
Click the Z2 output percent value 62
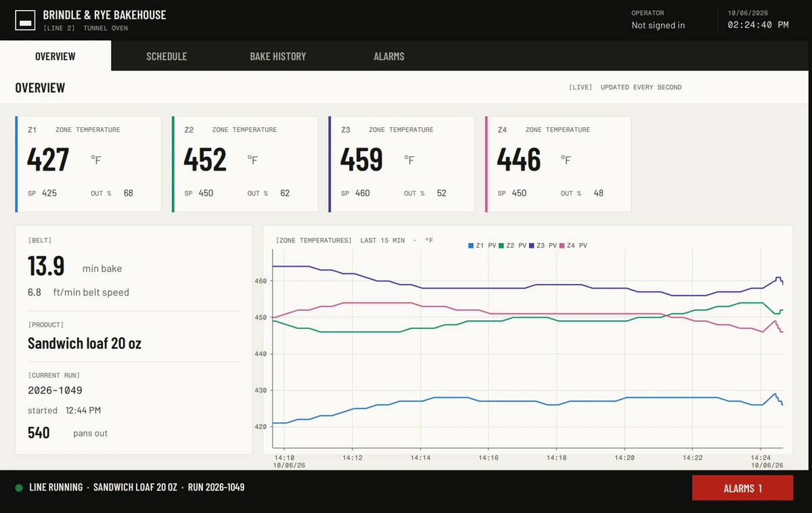click(285, 193)
